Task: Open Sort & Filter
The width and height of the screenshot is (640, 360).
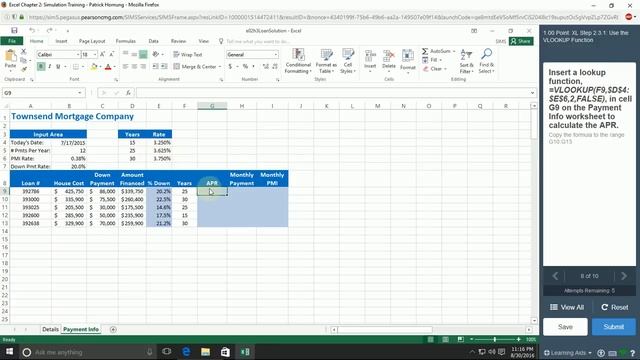Action: (x=466, y=60)
